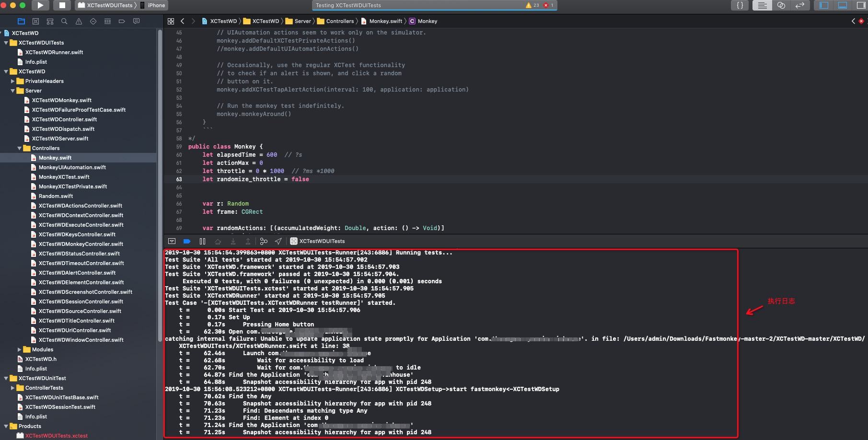Open the iPhone device destination selector
This screenshot has width=868, height=440.
[153, 5]
